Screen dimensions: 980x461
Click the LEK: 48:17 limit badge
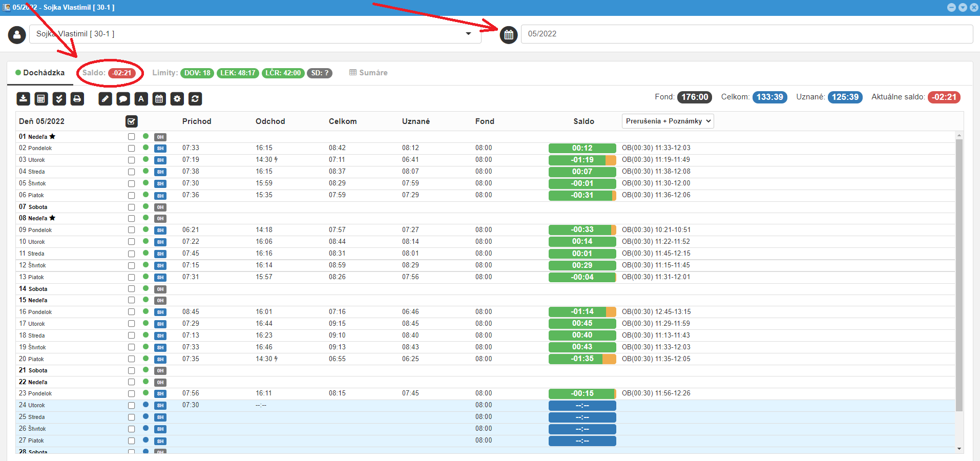(x=238, y=73)
